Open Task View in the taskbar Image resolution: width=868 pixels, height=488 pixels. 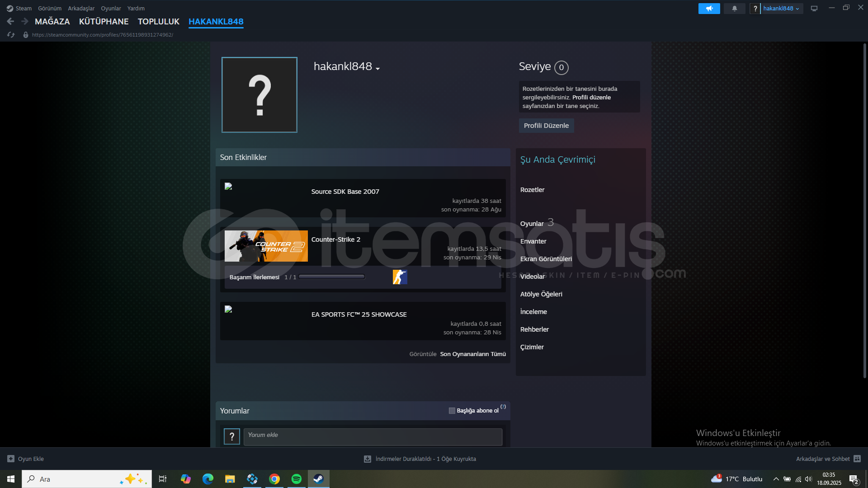pos(163,479)
